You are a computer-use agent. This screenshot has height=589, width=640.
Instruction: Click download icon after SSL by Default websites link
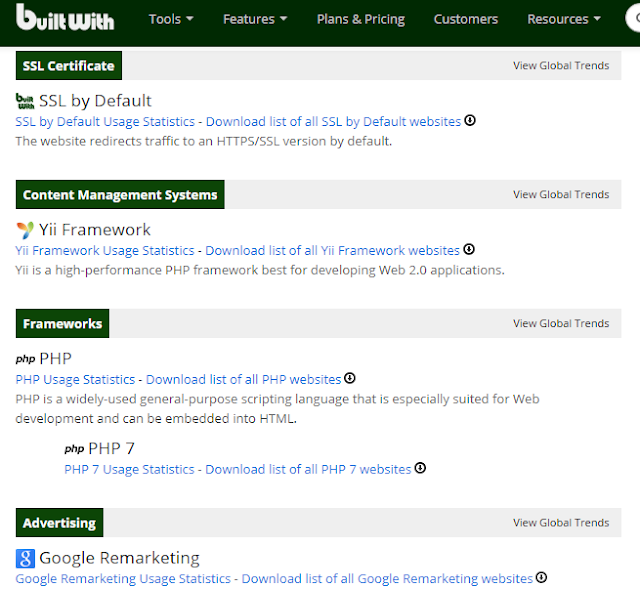click(x=470, y=120)
